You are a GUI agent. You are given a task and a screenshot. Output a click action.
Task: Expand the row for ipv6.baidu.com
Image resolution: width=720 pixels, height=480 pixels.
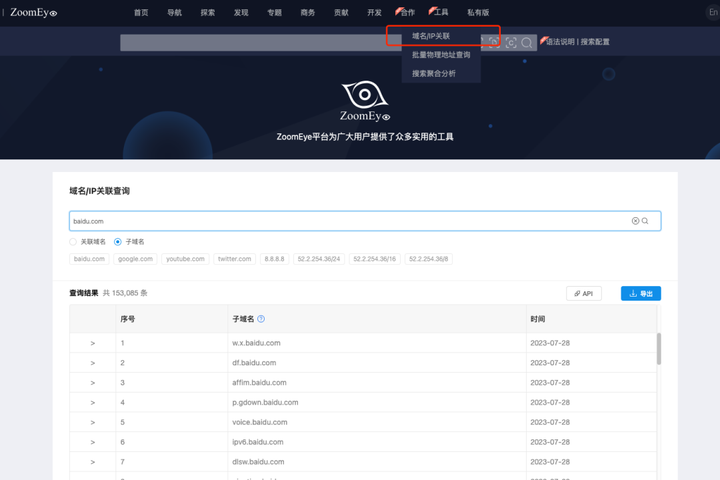click(x=93, y=442)
